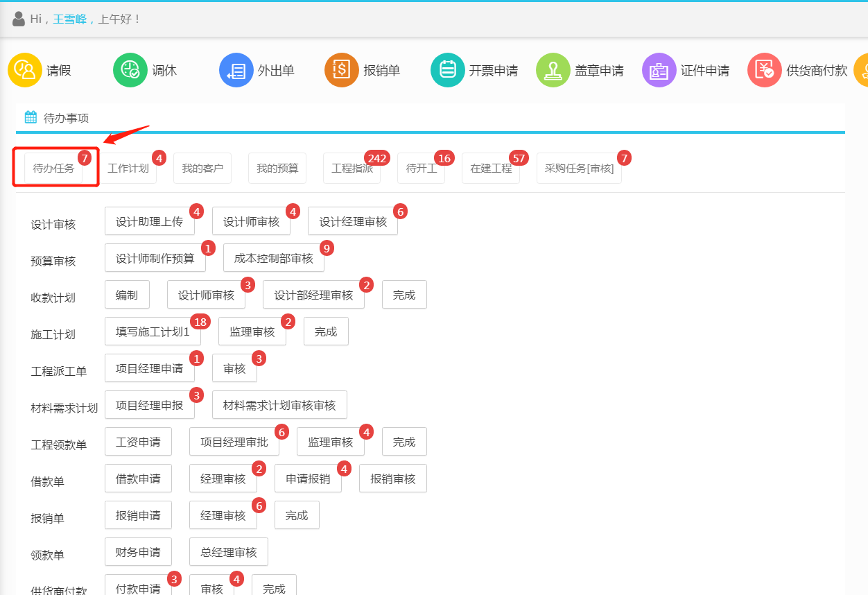Click the 总经理审核 button
The height and width of the screenshot is (595, 868).
tap(229, 551)
